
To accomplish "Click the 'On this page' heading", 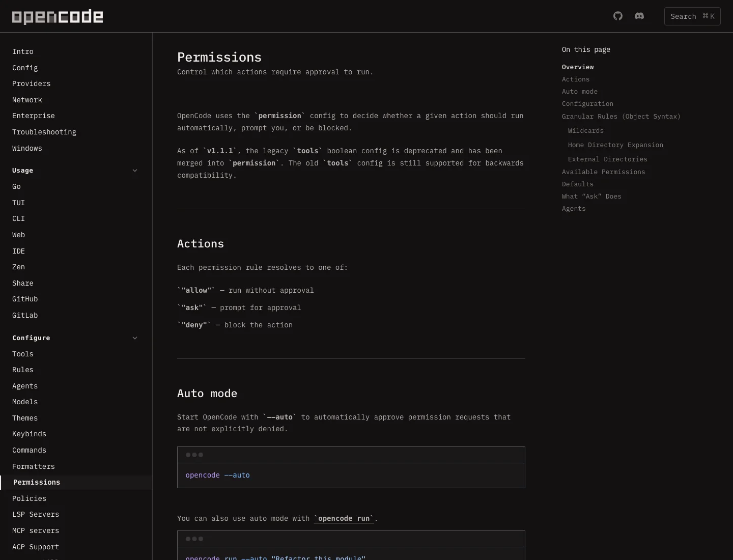I will [x=586, y=49].
